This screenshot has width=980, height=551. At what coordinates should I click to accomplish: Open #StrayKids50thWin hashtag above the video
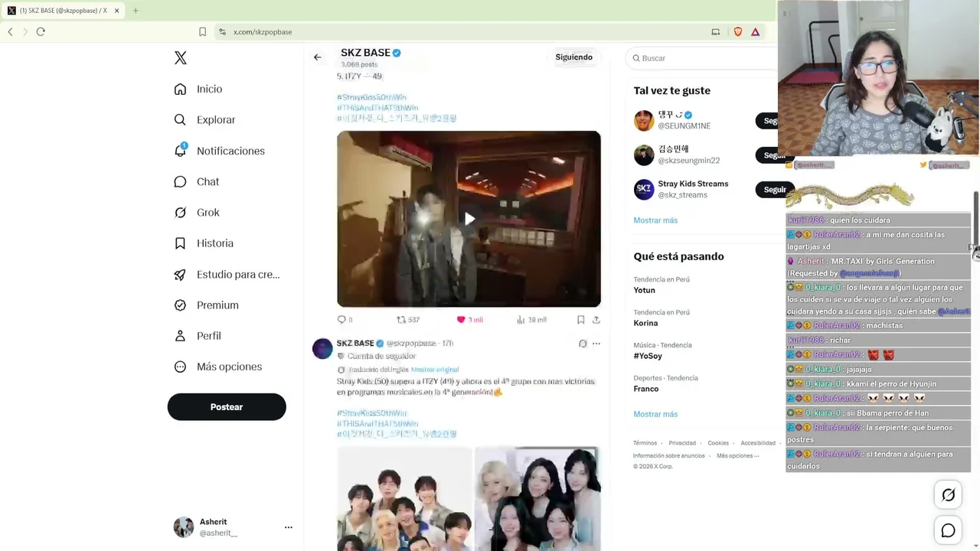pyautogui.click(x=371, y=97)
